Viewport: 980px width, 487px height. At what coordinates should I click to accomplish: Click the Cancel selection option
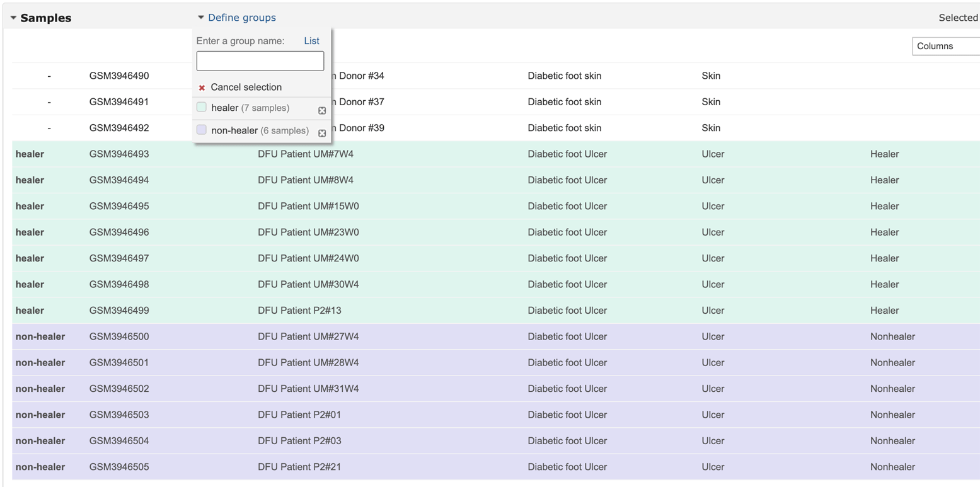click(x=246, y=87)
